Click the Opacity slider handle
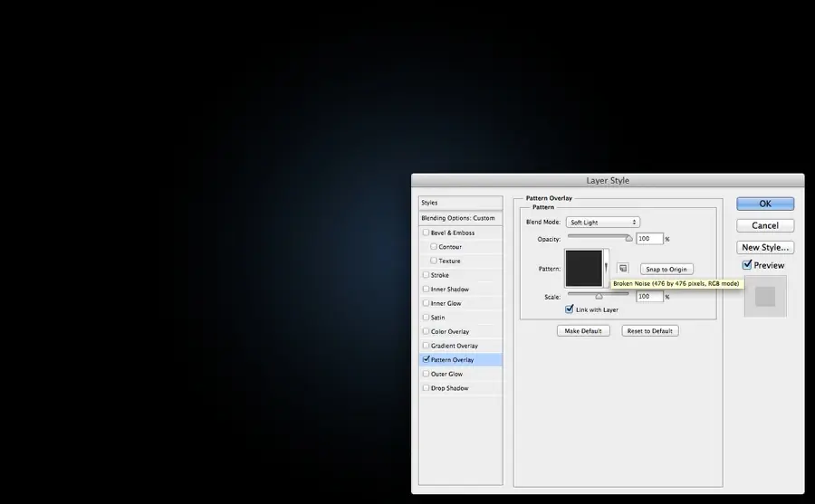The width and height of the screenshot is (815, 504). pyautogui.click(x=629, y=239)
